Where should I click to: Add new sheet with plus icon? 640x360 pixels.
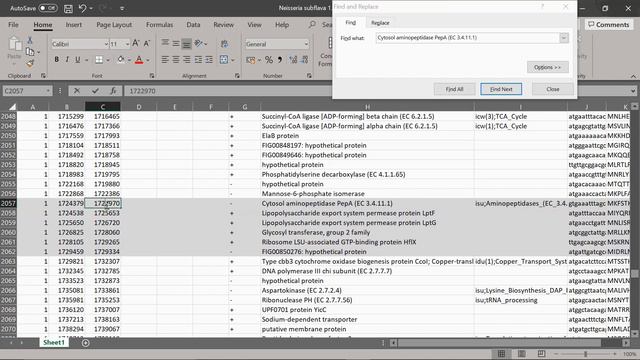pyautogui.click(x=85, y=343)
